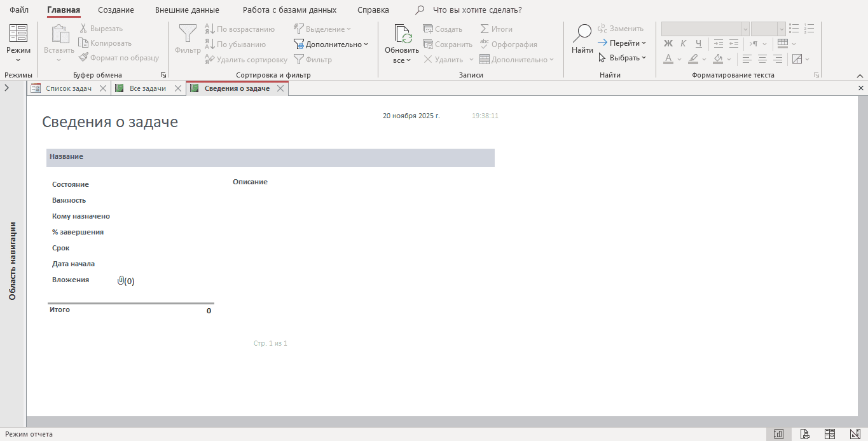Switch to Print Preview in status bar
Image resolution: width=868 pixels, height=441 pixels.
[804, 434]
